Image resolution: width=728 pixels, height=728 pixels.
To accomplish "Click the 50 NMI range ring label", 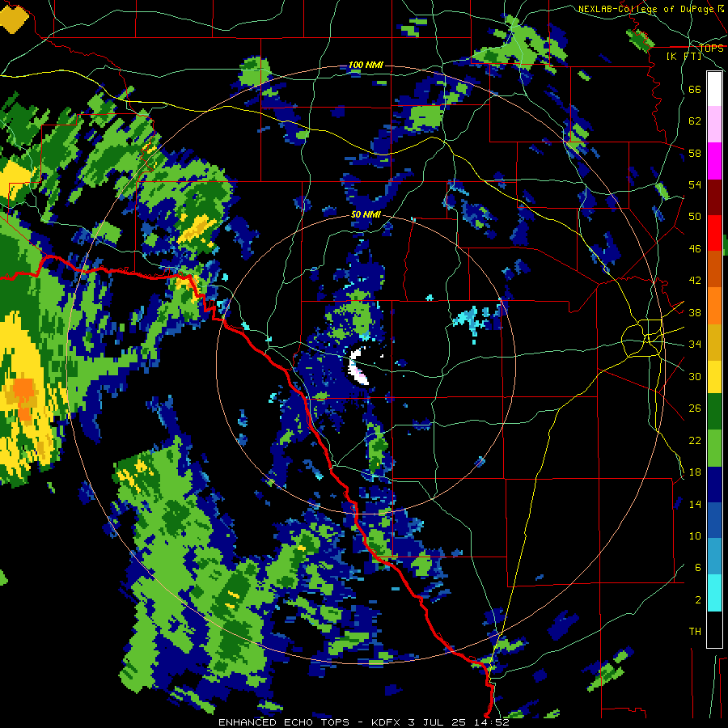I will pos(366,214).
